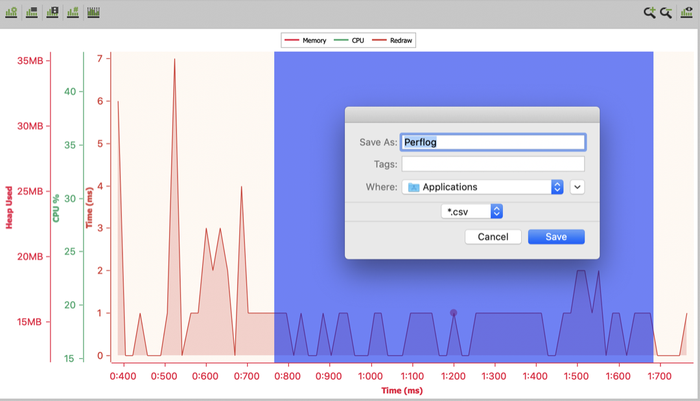
Task: Click into the Save As filename field
Action: point(492,142)
